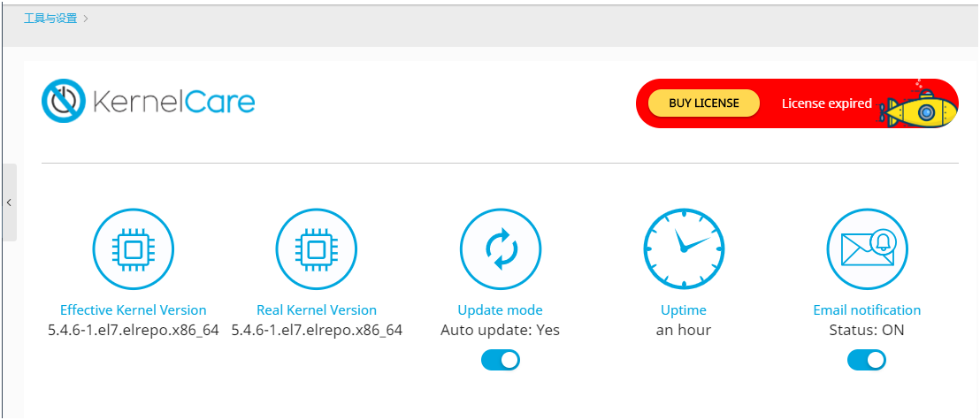Click the Real Kernel Version chip icon
This screenshot has width=980, height=420.
click(317, 249)
